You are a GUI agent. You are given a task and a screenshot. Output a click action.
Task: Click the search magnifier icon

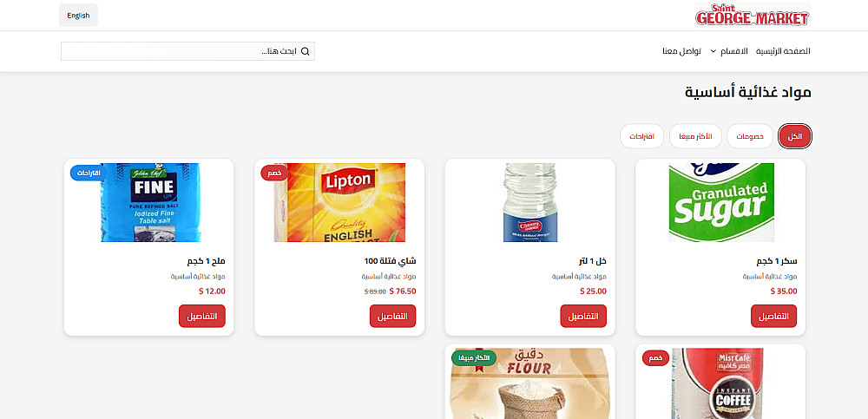click(305, 51)
